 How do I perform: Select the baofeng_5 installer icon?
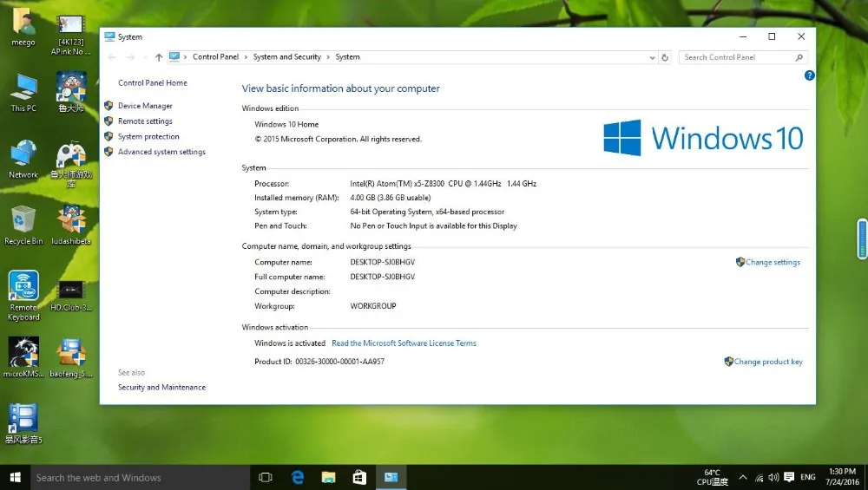coord(71,358)
